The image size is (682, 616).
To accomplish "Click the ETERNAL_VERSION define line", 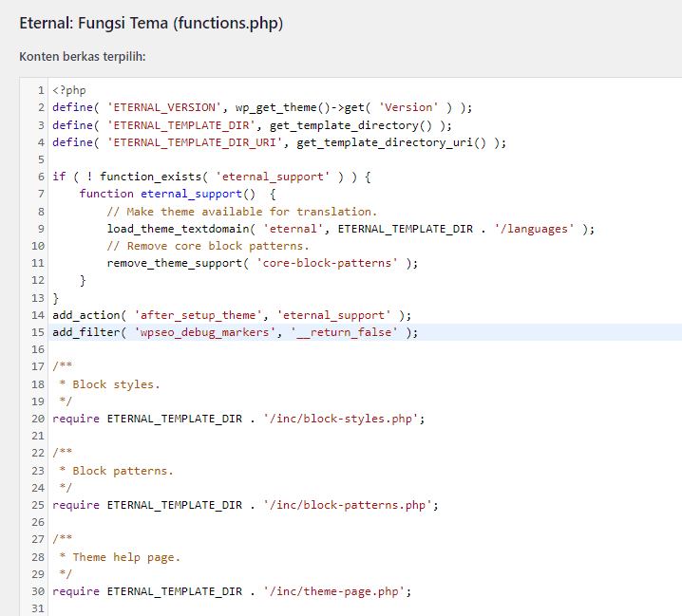I will (262, 107).
